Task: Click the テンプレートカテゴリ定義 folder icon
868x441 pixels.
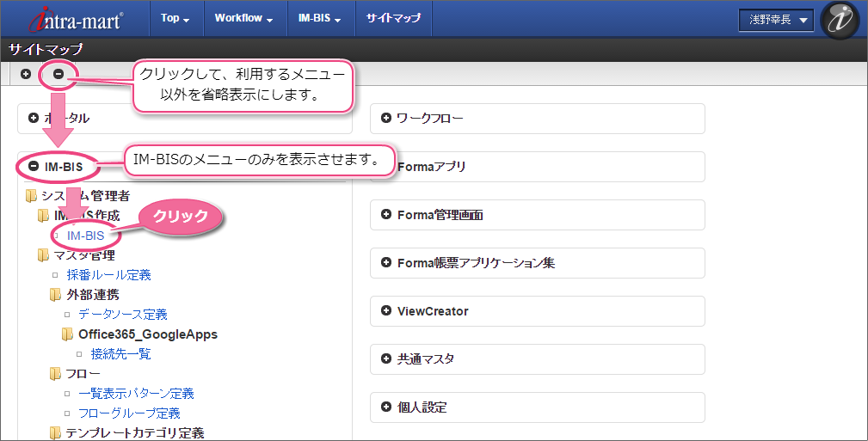Action: [55, 432]
